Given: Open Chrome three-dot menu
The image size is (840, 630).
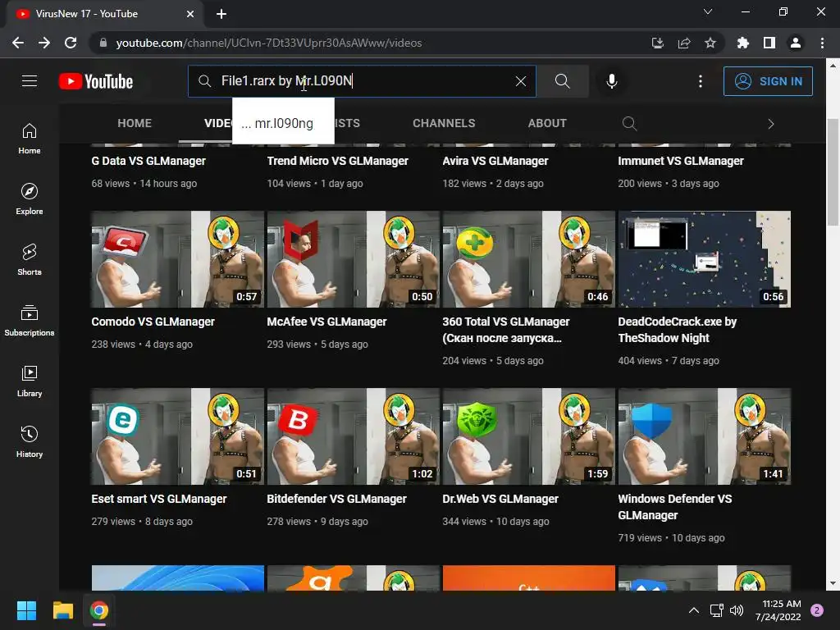Looking at the screenshot, I should pyautogui.click(x=822, y=43).
